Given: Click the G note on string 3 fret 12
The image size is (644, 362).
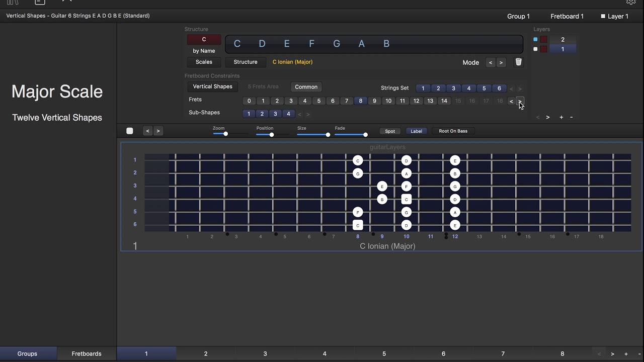Looking at the screenshot, I should 455,187.
